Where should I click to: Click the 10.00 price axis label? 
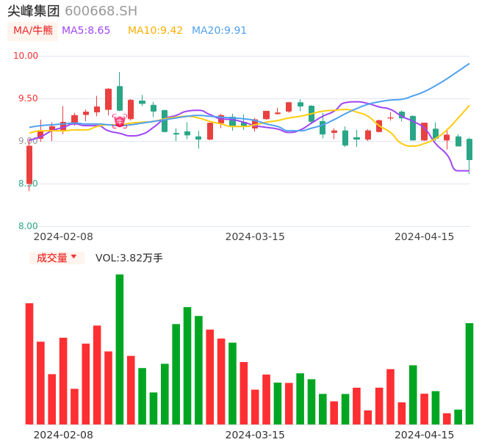(26, 56)
